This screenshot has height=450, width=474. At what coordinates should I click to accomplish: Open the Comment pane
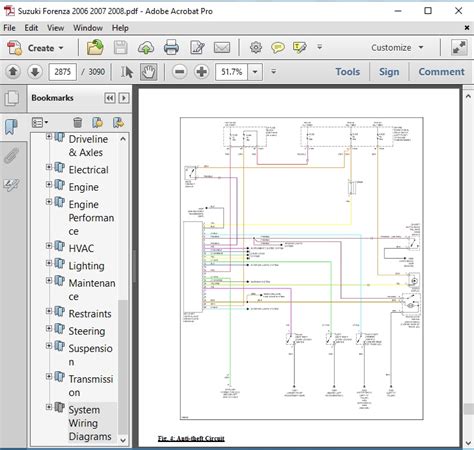[x=441, y=72]
